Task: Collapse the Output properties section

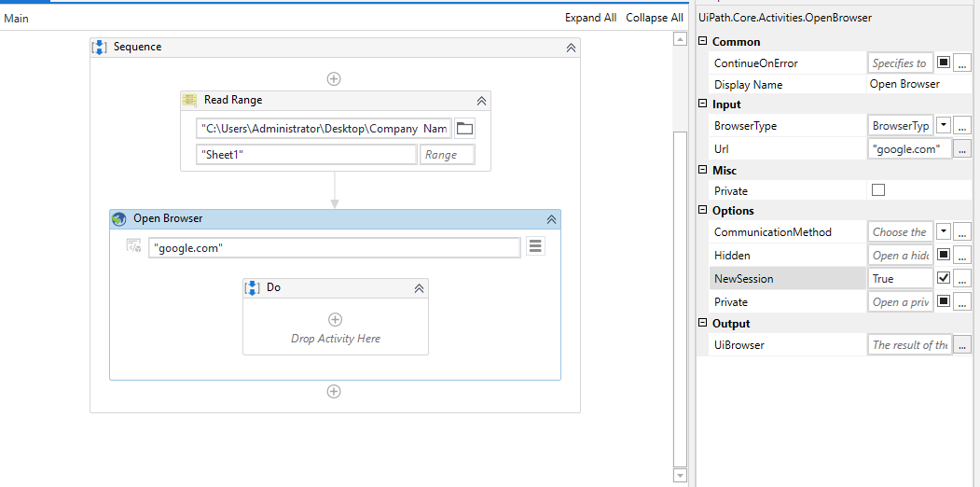Action: tap(703, 323)
